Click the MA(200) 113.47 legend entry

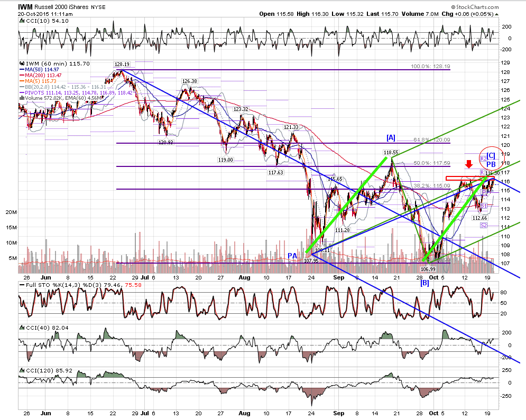tap(41, 76)
